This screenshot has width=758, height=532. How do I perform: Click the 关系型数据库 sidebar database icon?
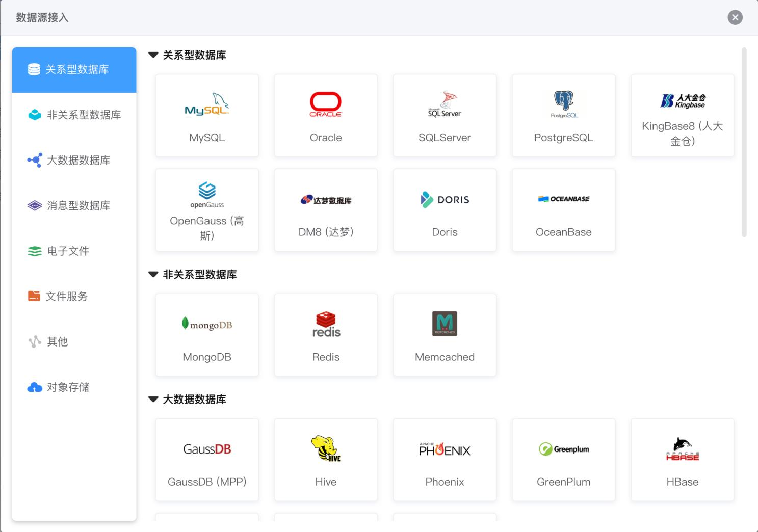[x=34, y=69]
